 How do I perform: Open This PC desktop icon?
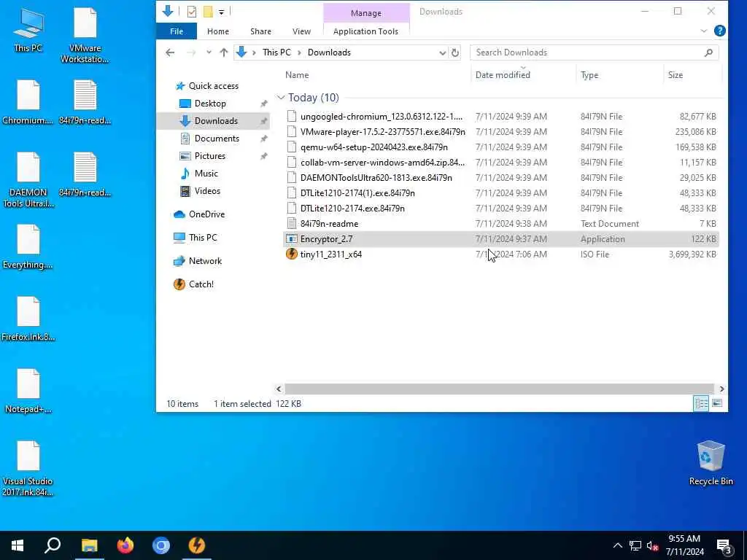(x=28, y=30)
